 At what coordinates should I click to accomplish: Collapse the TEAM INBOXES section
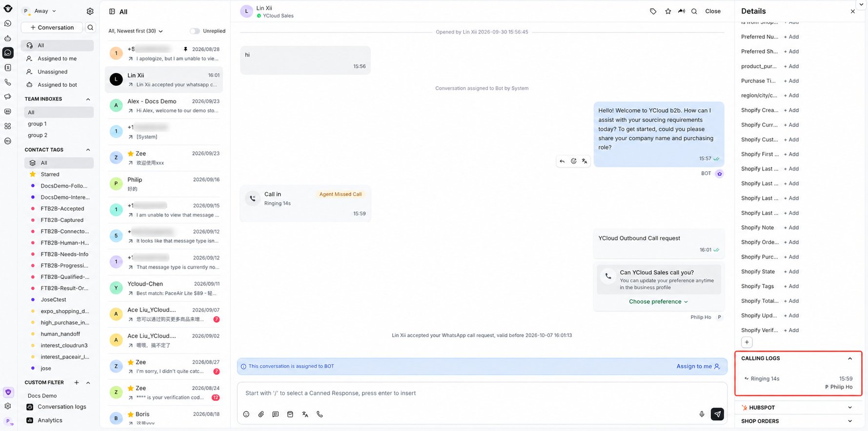88,99
